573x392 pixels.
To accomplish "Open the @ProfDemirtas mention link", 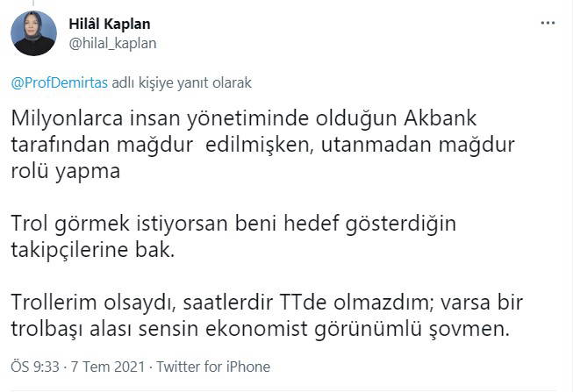I will (60, 83).
